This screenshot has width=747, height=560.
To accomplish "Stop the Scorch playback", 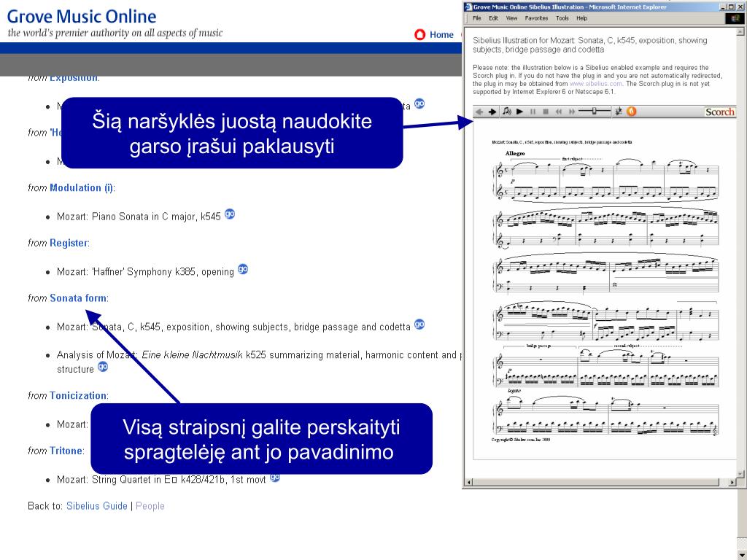I will click(x=546, y=112).
